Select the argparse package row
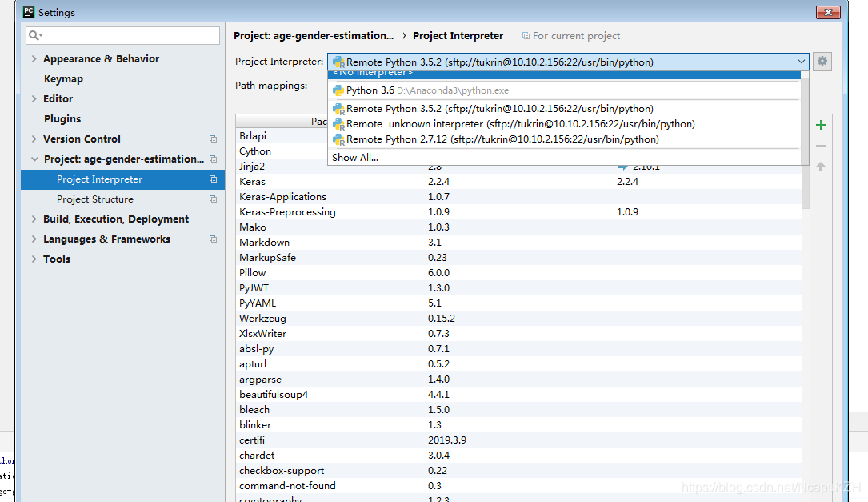Image resolution: width=868 pixels, height=502 pixels. 518,380
